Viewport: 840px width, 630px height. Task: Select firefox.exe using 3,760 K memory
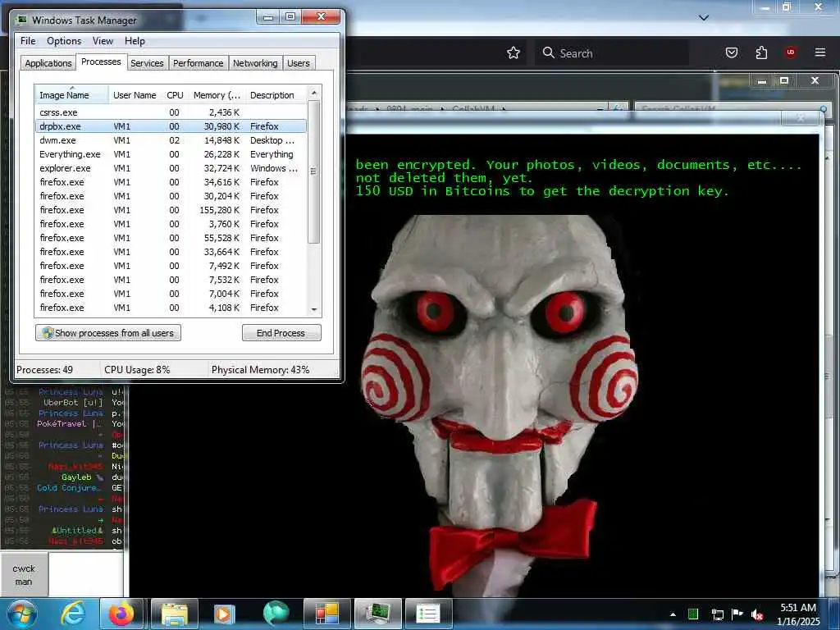click(171, 224)
